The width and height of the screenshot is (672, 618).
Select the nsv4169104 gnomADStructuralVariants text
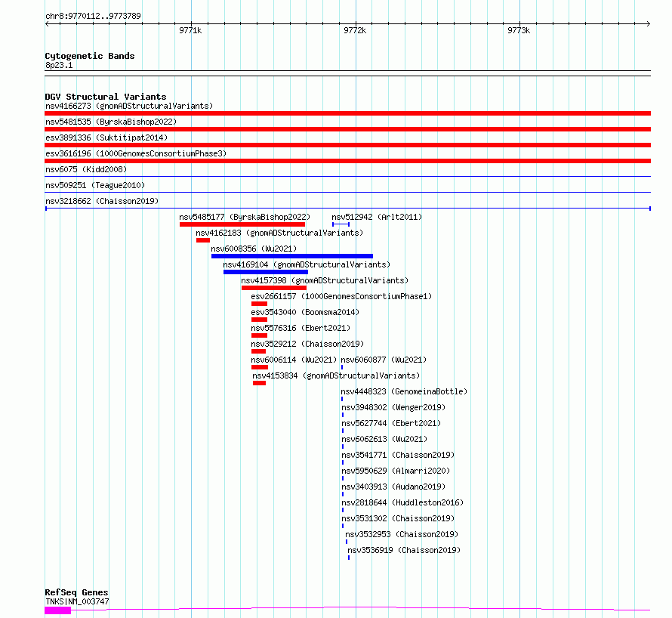[x=307, y=264]
